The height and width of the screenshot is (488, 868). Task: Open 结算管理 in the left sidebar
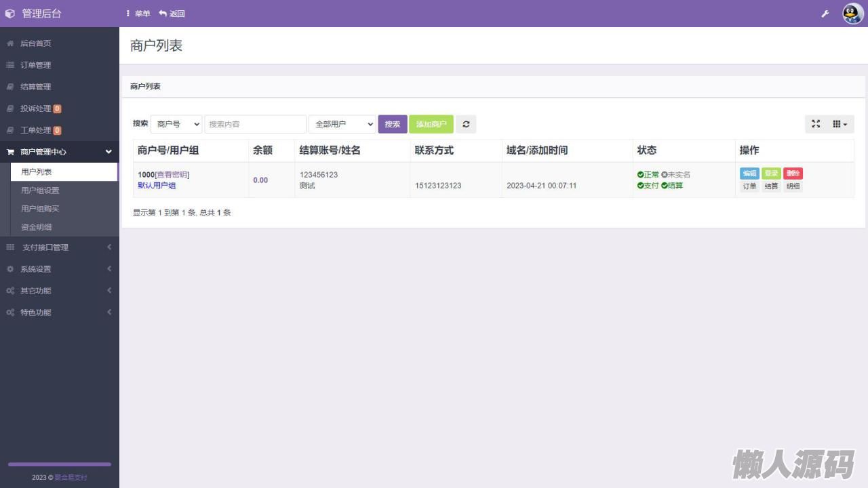(60, 87)
